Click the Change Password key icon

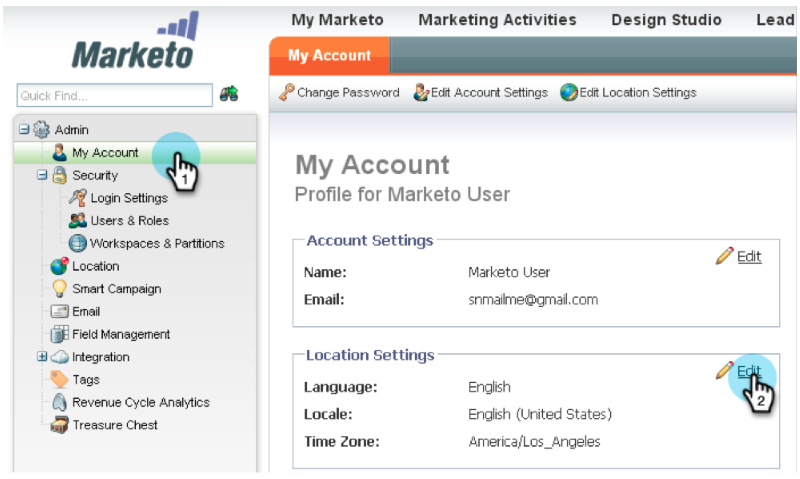tap(287, 92)
